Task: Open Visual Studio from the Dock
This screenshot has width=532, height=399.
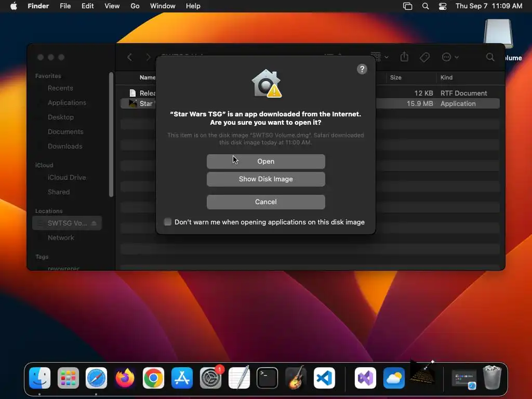Action: coord(365,378)
